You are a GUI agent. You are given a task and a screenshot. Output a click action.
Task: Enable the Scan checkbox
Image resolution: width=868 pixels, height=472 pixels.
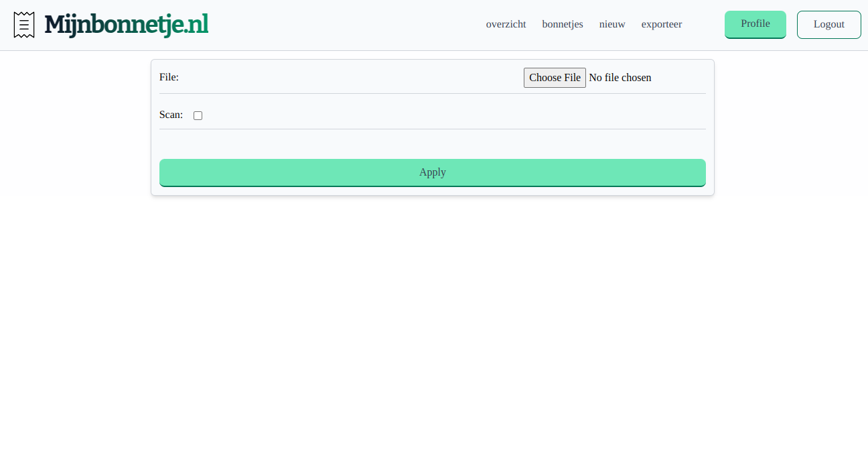[x=198, y=115]
